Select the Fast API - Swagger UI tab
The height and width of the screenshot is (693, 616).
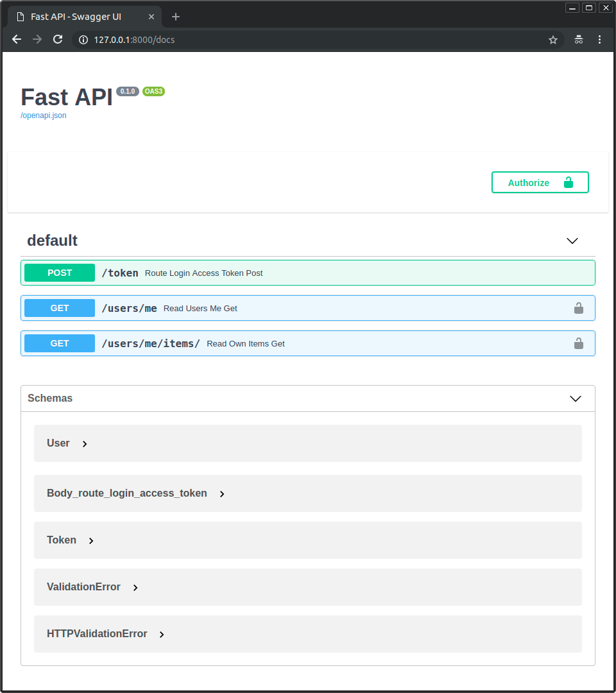tap(76, 17)
